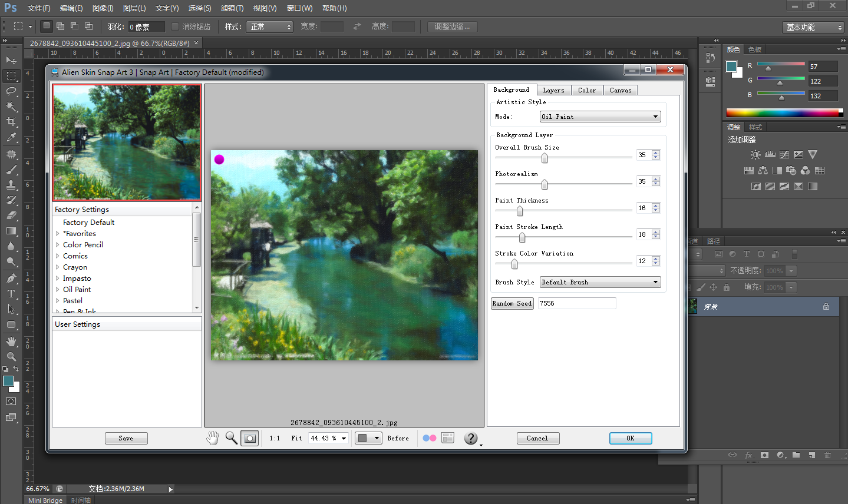
Task: Expand the Color Pencil settings group
Action: 57,245
